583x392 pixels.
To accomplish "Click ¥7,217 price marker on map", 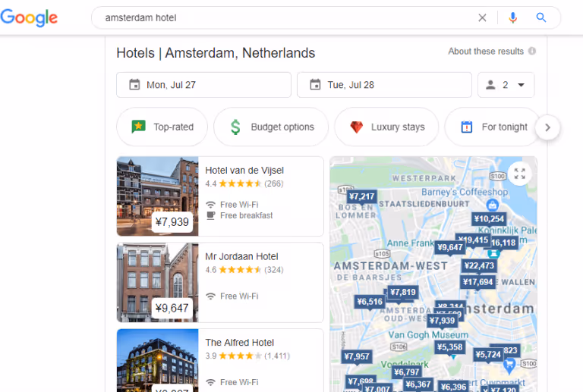I will pyautogui.click(x=362, y=197).
